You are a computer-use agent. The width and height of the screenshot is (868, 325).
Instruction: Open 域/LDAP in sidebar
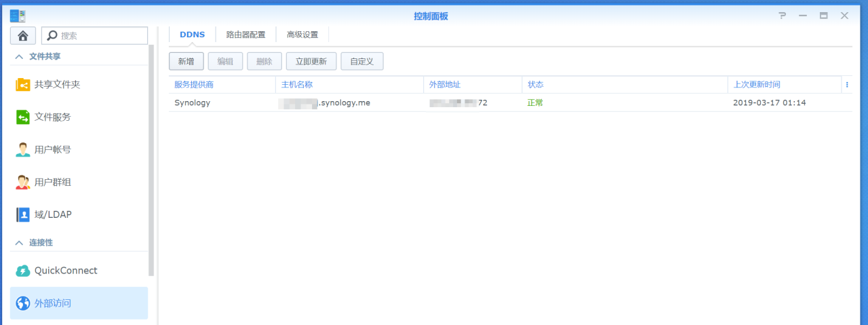pos(79,214)
